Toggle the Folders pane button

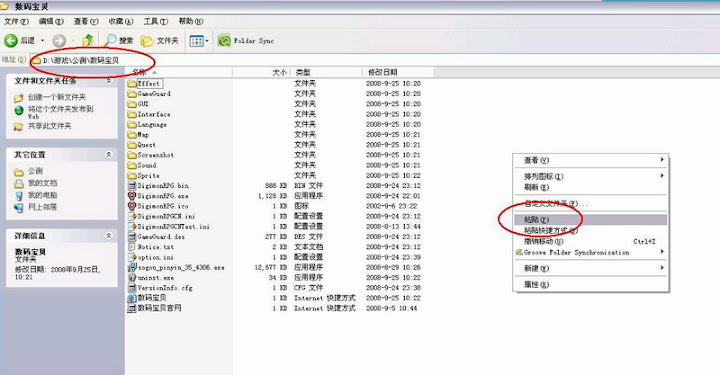159,41
